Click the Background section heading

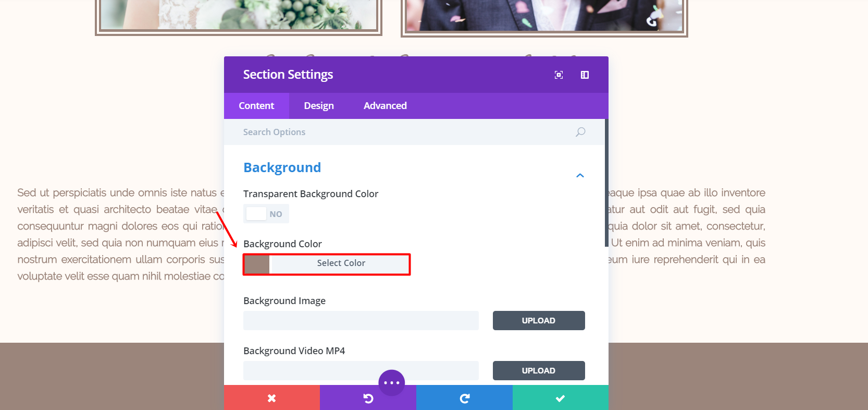click(282, 167)
